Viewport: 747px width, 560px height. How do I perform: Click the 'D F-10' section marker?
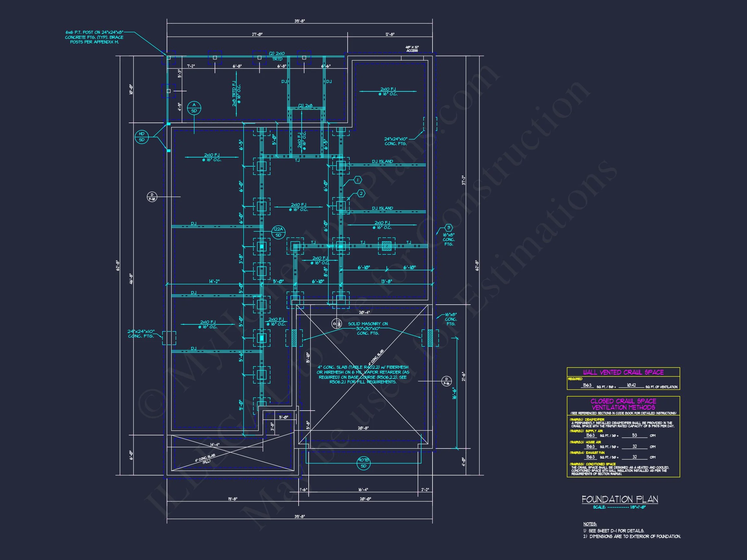152,196
